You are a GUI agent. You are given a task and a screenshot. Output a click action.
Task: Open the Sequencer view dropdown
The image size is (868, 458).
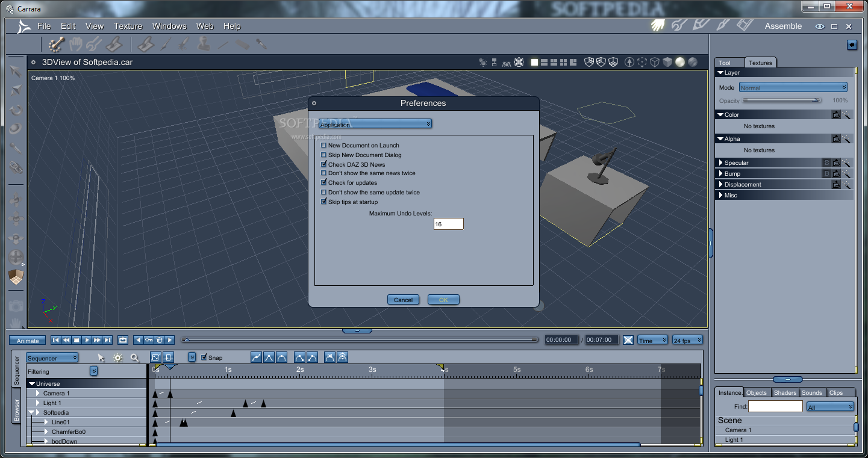point(52,357)
